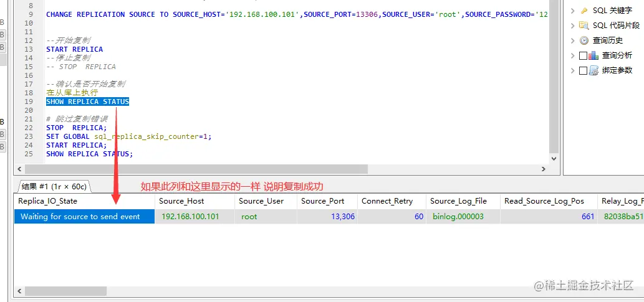644x302 pixels.
Task: Open the 结果 #1 (1r × 60c) tab
Action: click(x=54, y=187)
